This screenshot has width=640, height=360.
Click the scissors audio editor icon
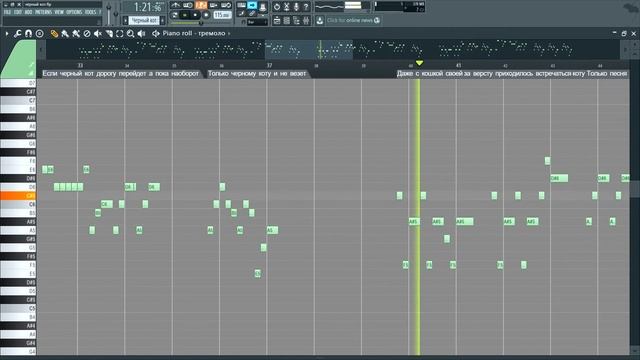(287, 7)
